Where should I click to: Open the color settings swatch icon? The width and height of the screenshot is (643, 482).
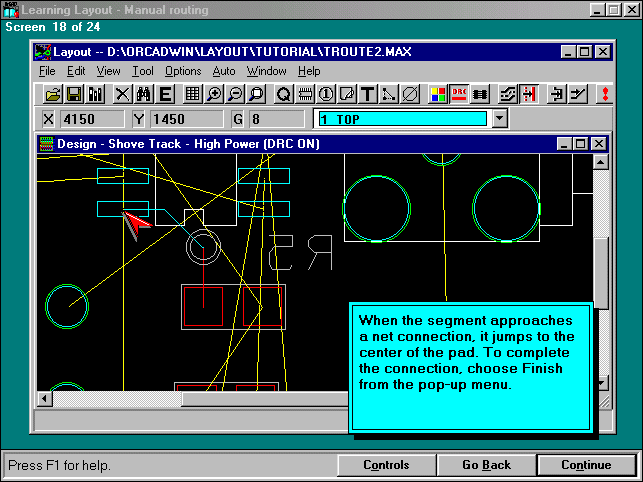tap(438, 94)
